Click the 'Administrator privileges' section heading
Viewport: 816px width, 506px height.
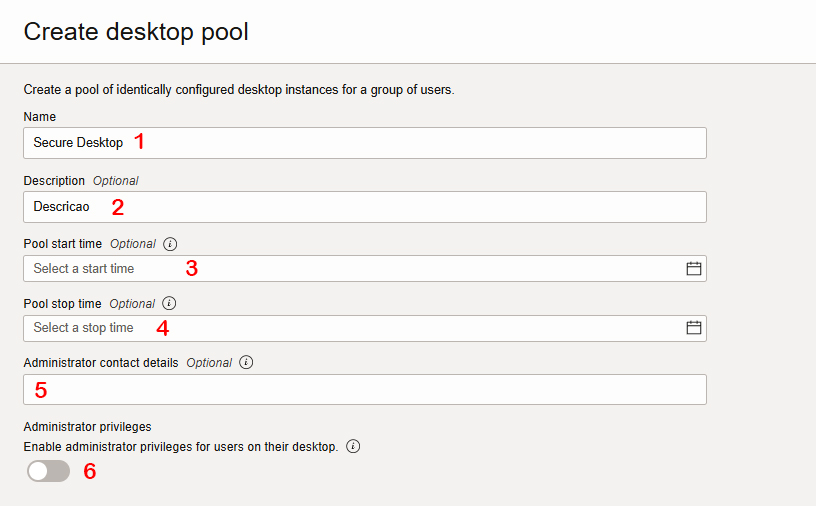point(87,427)
